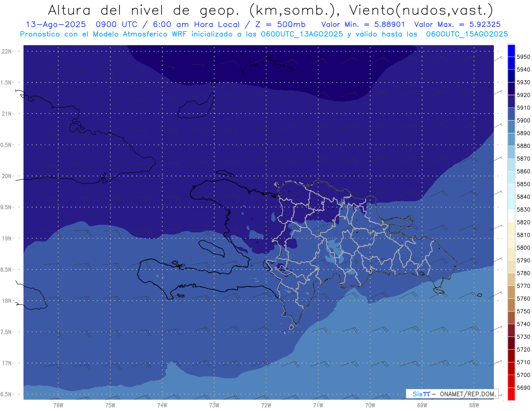Click the '5890' legend value
This screenshot has height=411, width=532.
(x=524, y=133)
